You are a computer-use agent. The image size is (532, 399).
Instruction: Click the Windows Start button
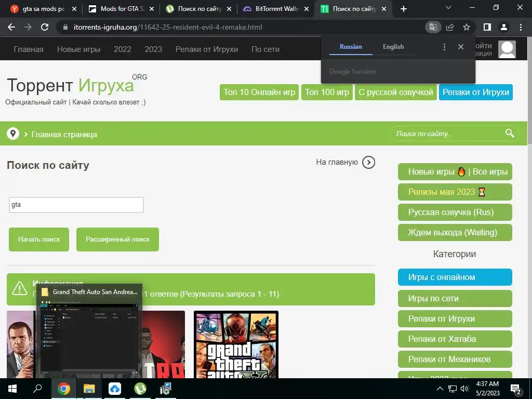[x=12, y=389]
